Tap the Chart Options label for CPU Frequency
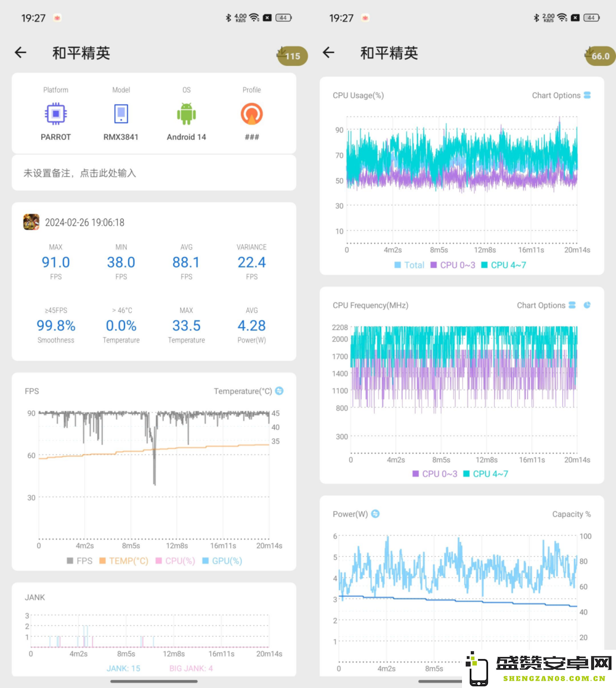 point(541,305)
